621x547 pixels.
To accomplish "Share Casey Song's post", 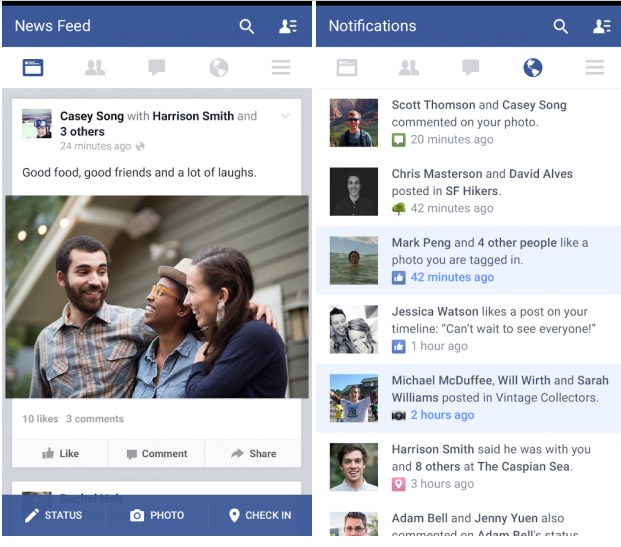I will coord(253,453).
